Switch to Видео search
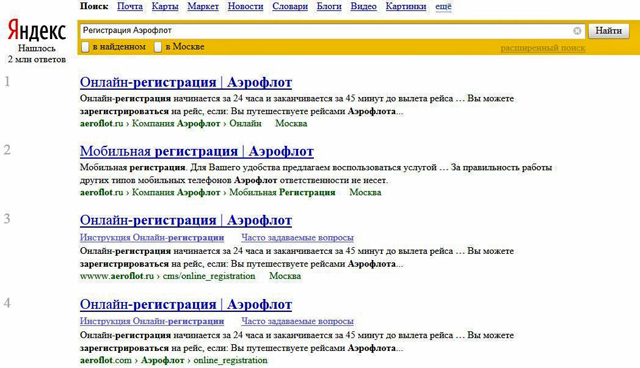The width and height of the screenshot is (640, 368). tap(363, 7)
